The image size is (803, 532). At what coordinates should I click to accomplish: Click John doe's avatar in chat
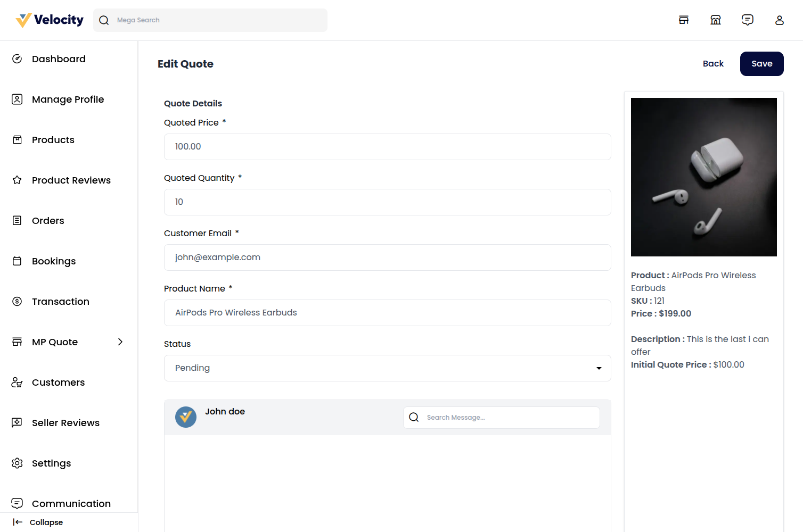(x=186, y=417)
